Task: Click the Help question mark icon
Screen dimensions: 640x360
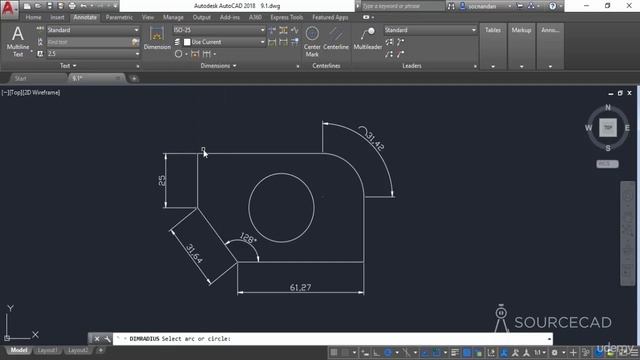Action: 552,6
